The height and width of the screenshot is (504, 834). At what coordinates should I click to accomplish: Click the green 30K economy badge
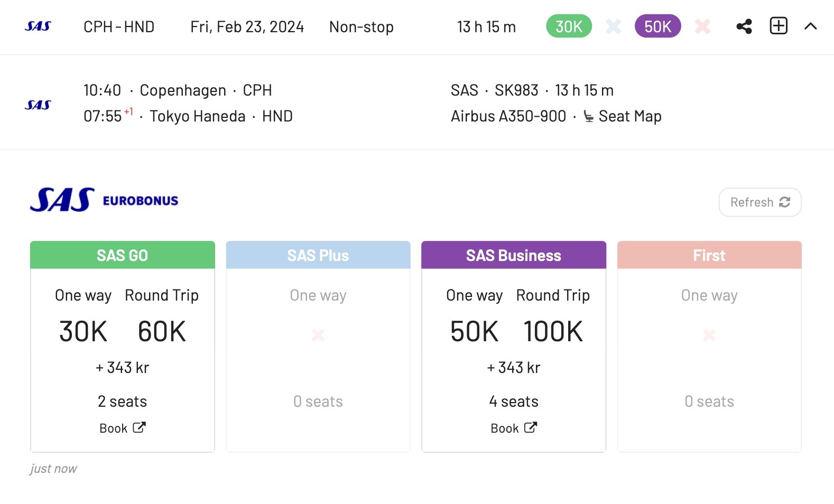pos(569,26)
